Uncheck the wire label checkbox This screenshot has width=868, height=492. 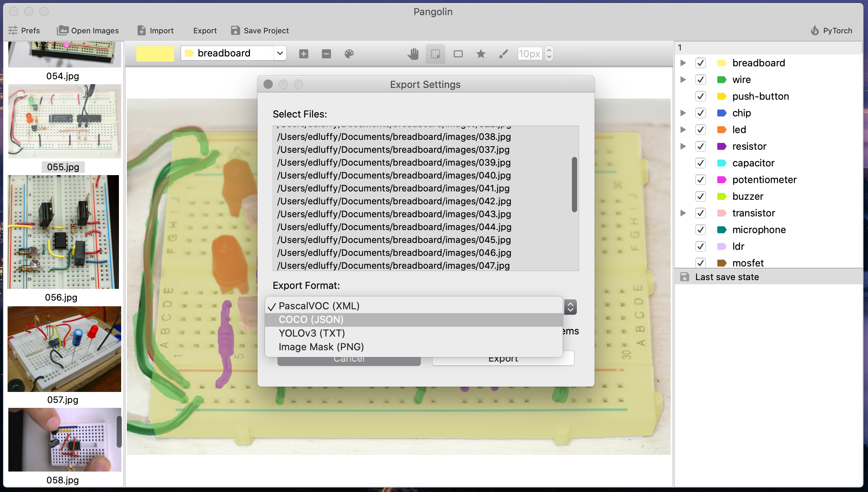click(x=701, y=80)
